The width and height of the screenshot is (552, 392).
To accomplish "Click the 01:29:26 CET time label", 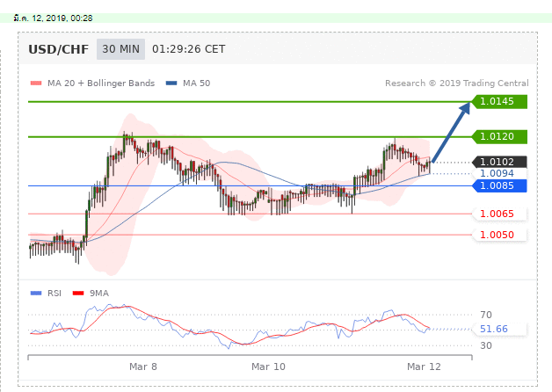I will pyautogui.click(x=189, y=49).
